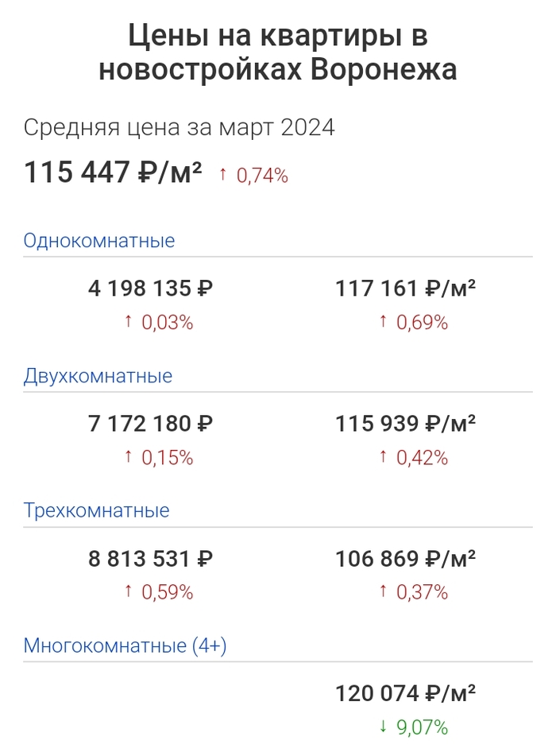Viewport: 556px width, 756px height.
Task: Click the subtitle Средняя цена за март 2024
Action: (180, 127)
